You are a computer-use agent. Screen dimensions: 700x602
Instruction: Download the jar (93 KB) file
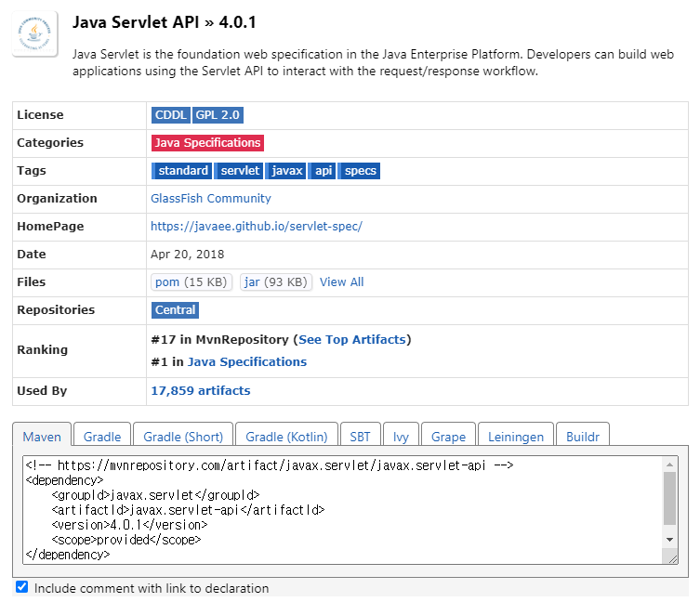276,282
